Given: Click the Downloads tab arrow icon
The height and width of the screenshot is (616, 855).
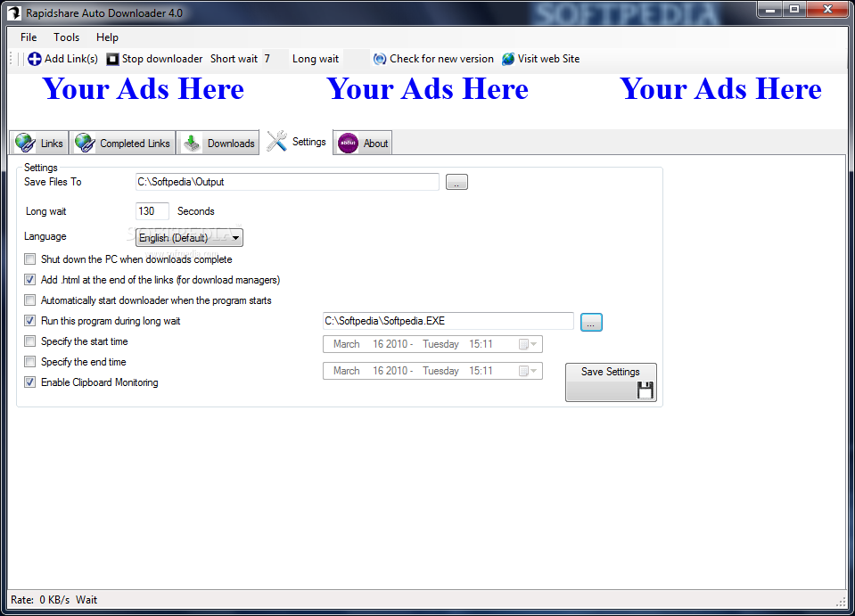Looking at the screenshot, I should [x=192, y=143].
